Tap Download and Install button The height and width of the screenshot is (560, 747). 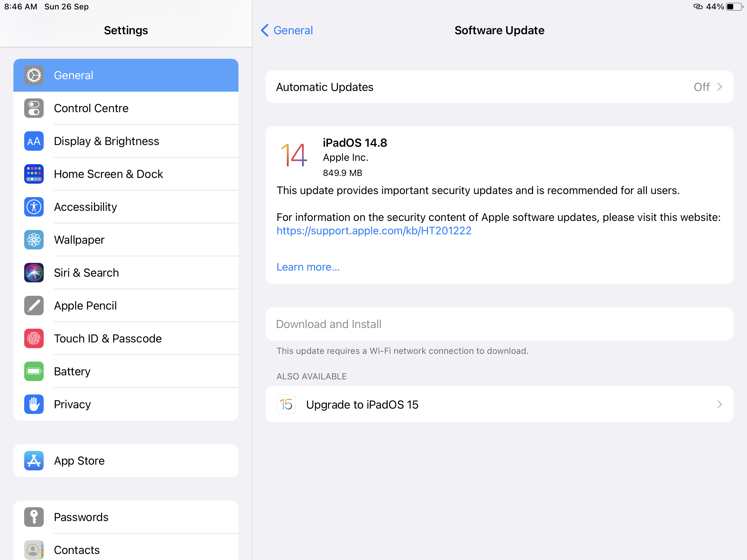[x=328, y=324]
